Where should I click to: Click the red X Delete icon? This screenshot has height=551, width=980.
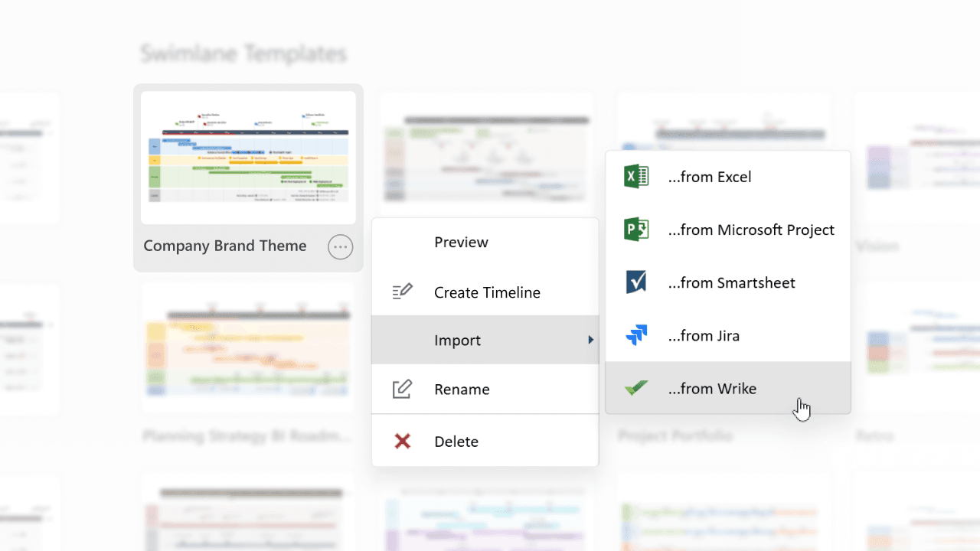click(x=402, y=442)
